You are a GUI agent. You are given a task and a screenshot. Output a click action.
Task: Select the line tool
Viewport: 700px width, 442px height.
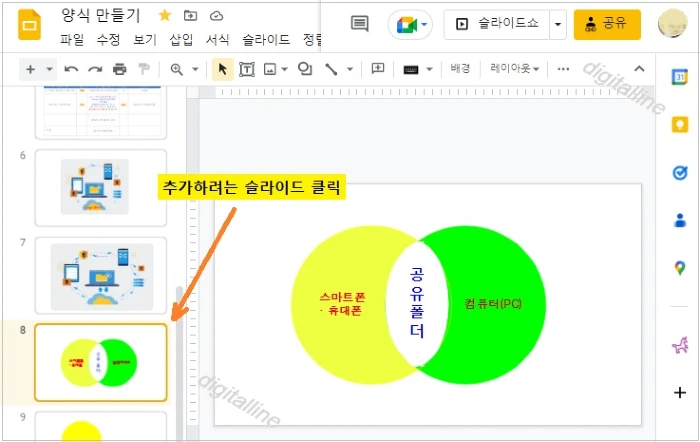point(331,69)
